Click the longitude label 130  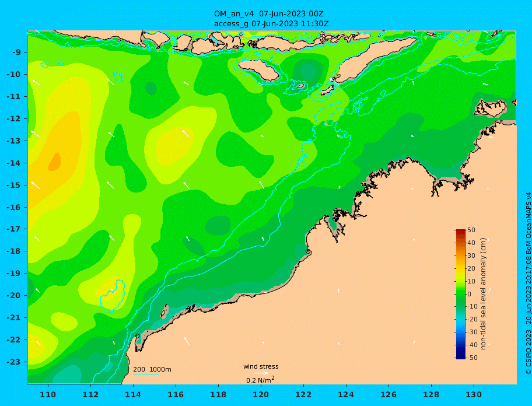473,394
